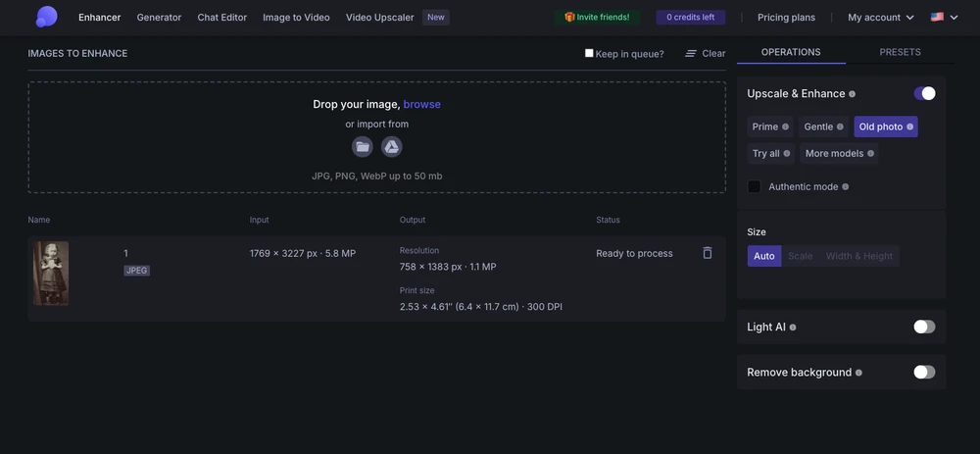Open the Generator page

tap(159, 18)
